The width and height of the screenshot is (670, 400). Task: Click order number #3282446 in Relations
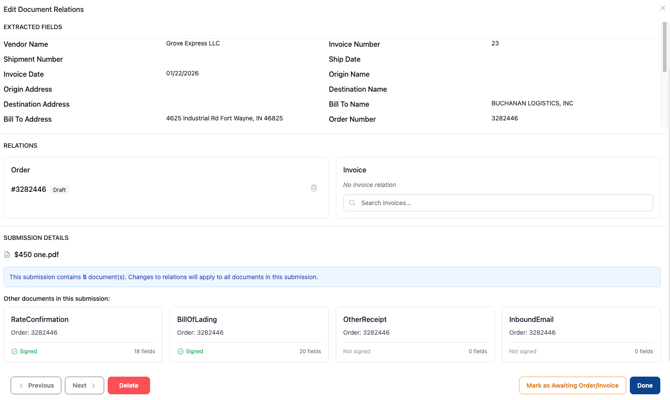[x=28, y=189]
